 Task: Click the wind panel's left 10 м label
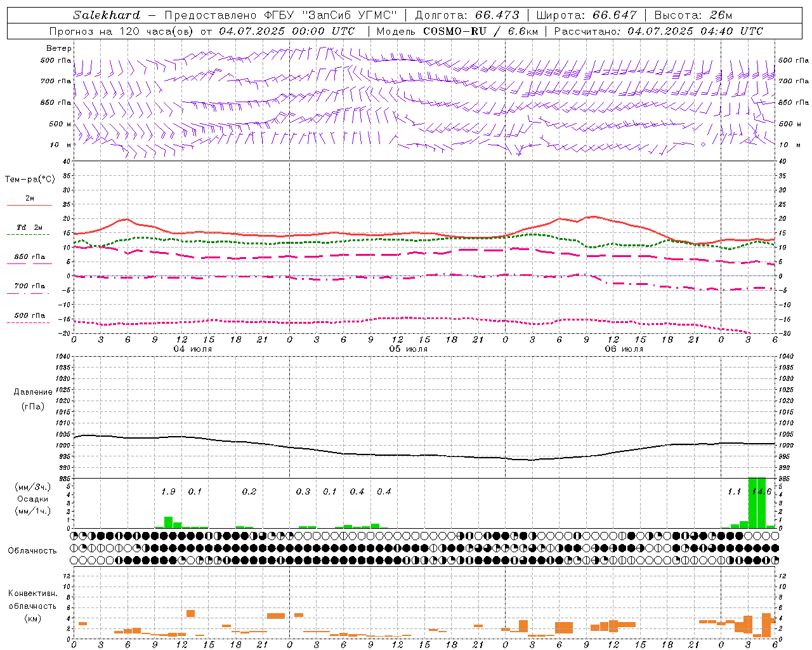tap(60, 145)
